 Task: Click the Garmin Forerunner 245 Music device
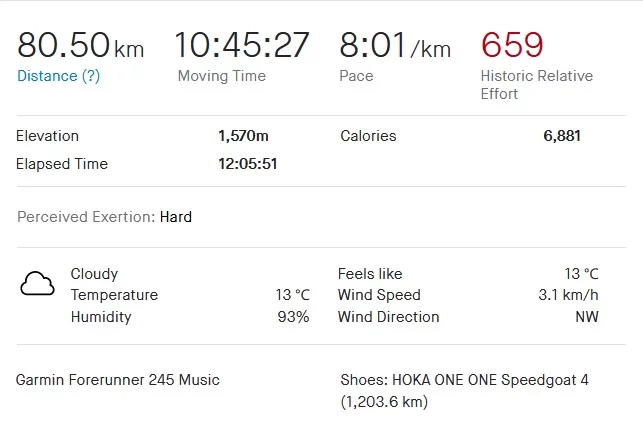coord(118,380)
